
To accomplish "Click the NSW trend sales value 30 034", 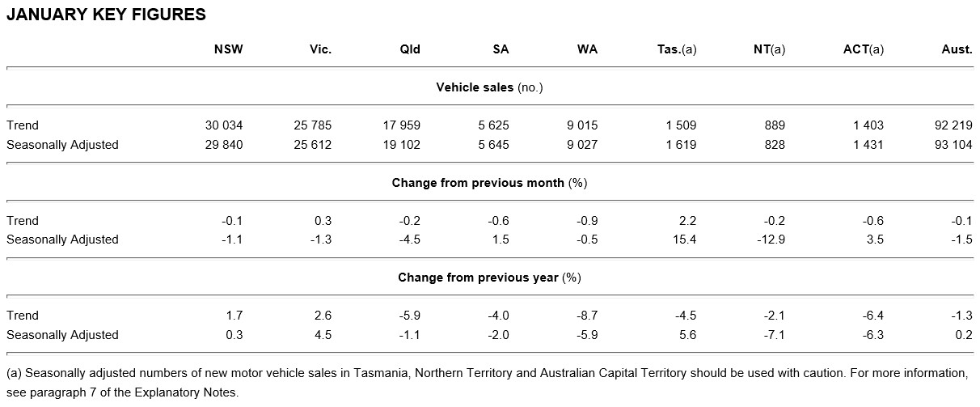I will 224,125.
